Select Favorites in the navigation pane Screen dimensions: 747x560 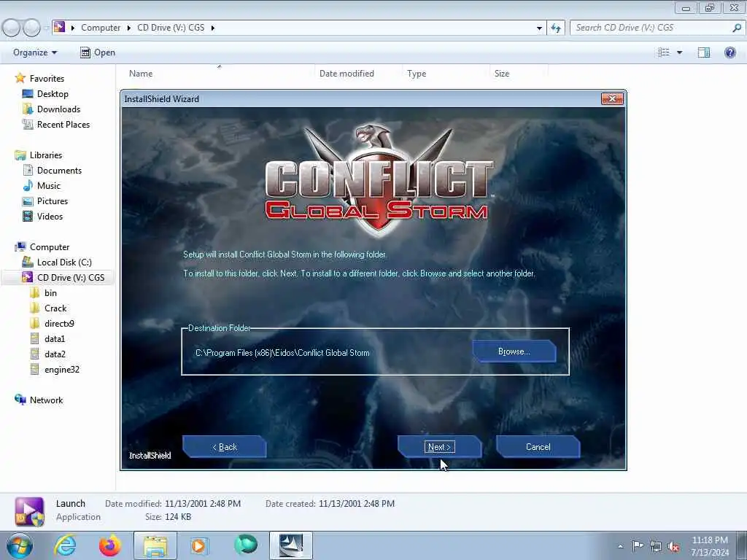(x=47, y=78)
